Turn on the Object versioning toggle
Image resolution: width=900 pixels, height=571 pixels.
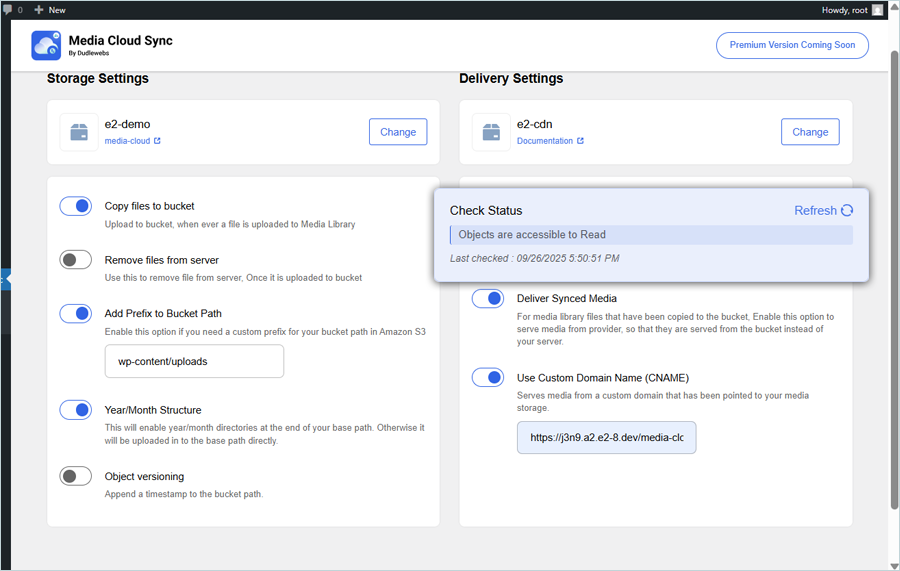[x=76, y=476]
